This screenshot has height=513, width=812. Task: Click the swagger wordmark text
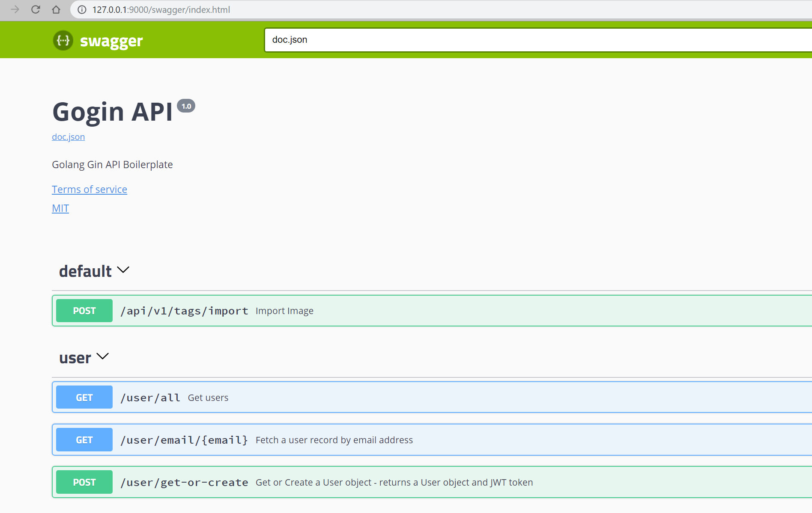coord(111,41)
